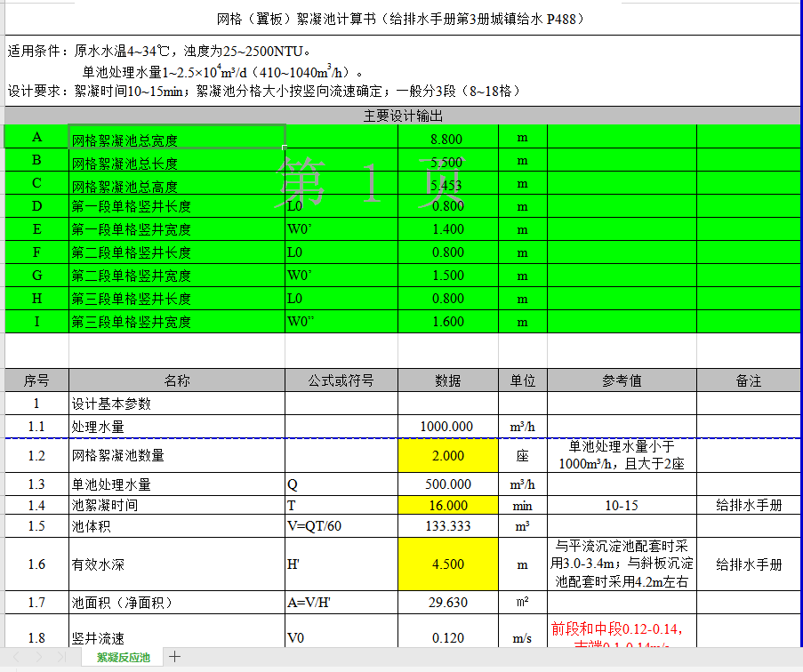Select the value 1.400 in row E

coord(447,228)
